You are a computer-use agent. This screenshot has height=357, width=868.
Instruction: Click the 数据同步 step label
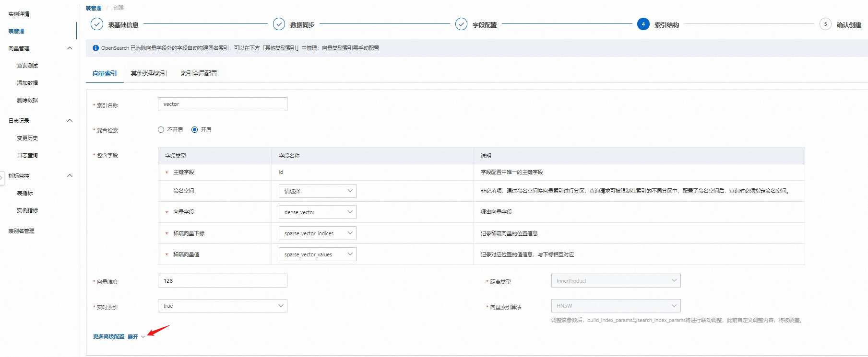302,25
